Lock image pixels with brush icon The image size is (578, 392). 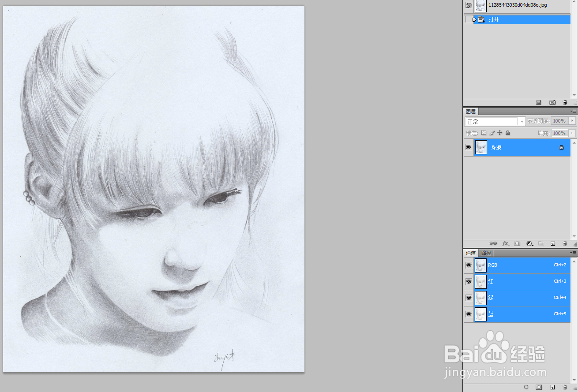[x=492, y=133]
